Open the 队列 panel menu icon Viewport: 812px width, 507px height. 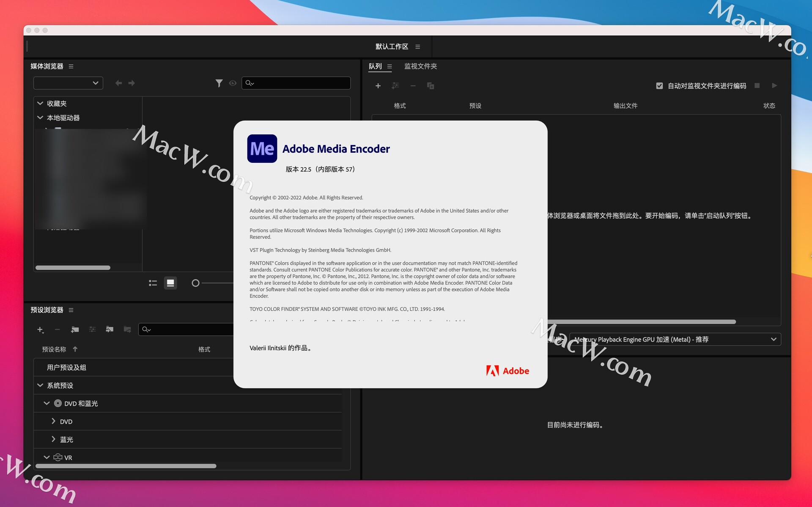(390, 66)
